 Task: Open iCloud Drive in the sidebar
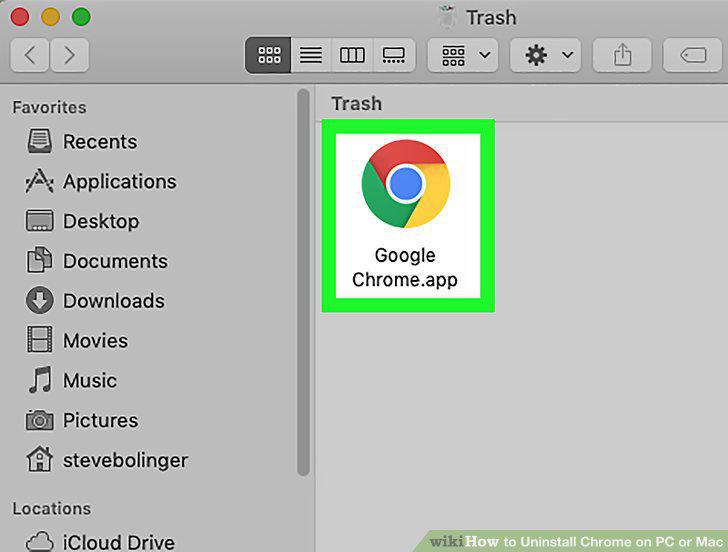(x=100, y=542)
